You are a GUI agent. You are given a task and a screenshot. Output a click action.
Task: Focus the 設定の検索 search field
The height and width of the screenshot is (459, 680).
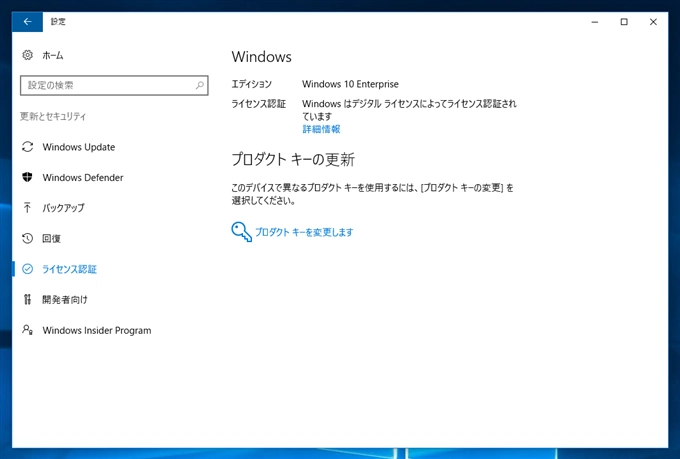tap(114, 85)
